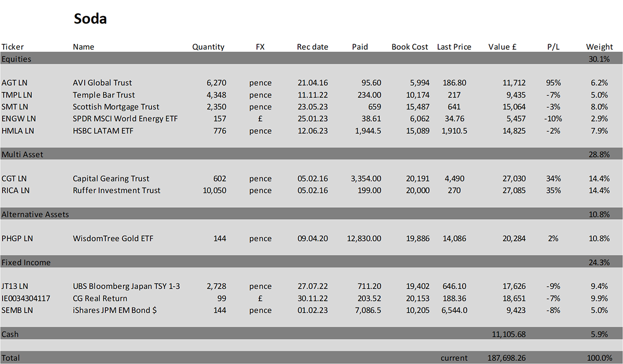Select Ruffer P/L 35%
The height and width of the screenshot is (364, 623).
(553, 190)
